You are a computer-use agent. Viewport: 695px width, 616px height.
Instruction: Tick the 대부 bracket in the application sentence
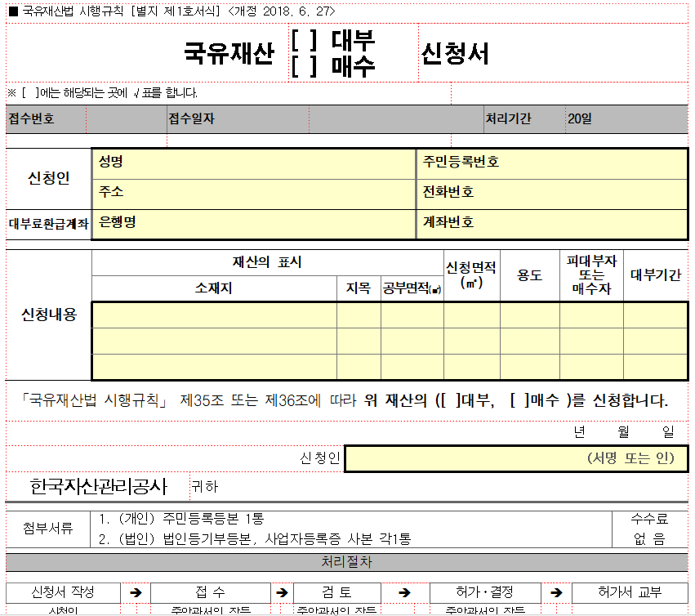point(451,400)
